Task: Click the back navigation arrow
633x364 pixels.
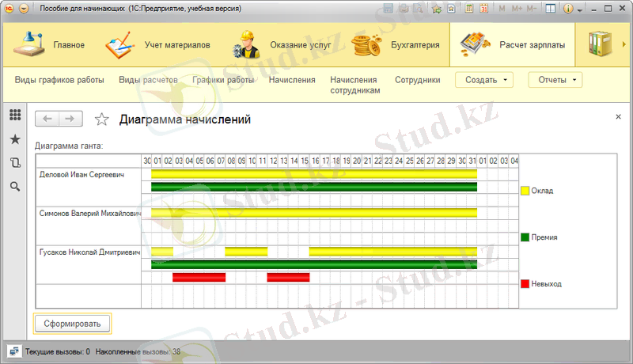Action: click(x=47, y=119)
